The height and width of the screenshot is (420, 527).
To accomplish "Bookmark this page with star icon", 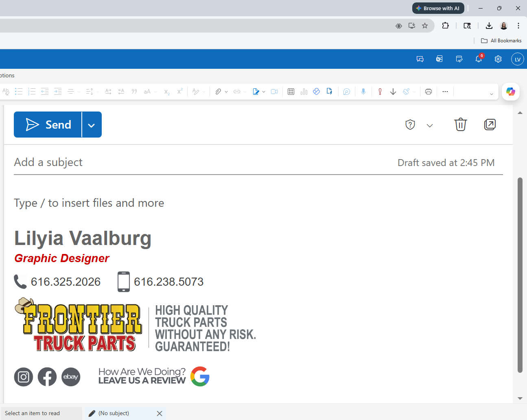I will pos(425,26).
